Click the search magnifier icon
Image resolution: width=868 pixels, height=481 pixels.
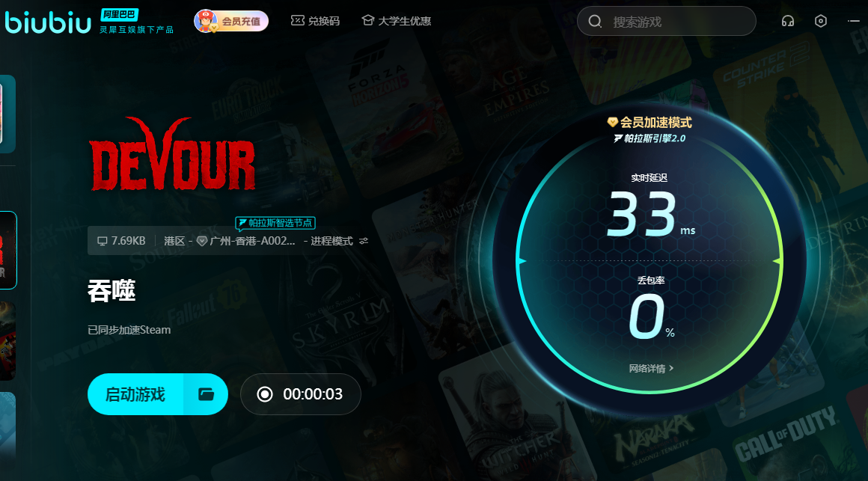pyautogui.click(x=595, y=22)
